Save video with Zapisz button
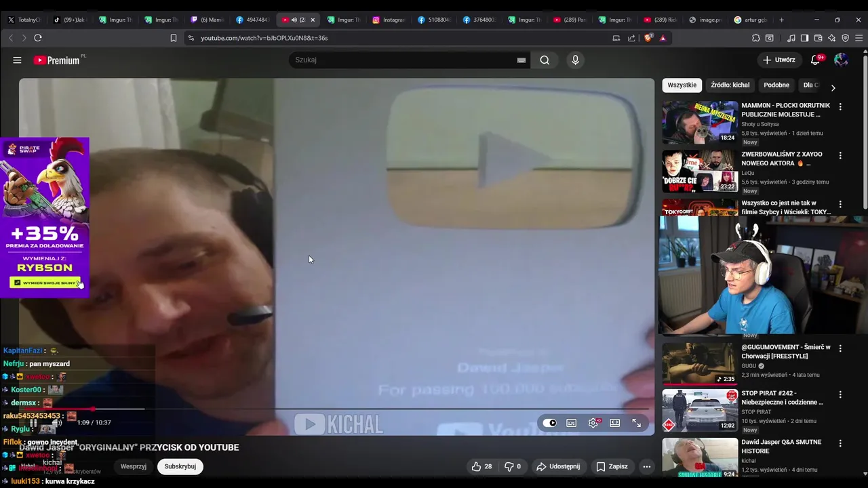Viewport: 868px width, 488px height. click(612, 466)
